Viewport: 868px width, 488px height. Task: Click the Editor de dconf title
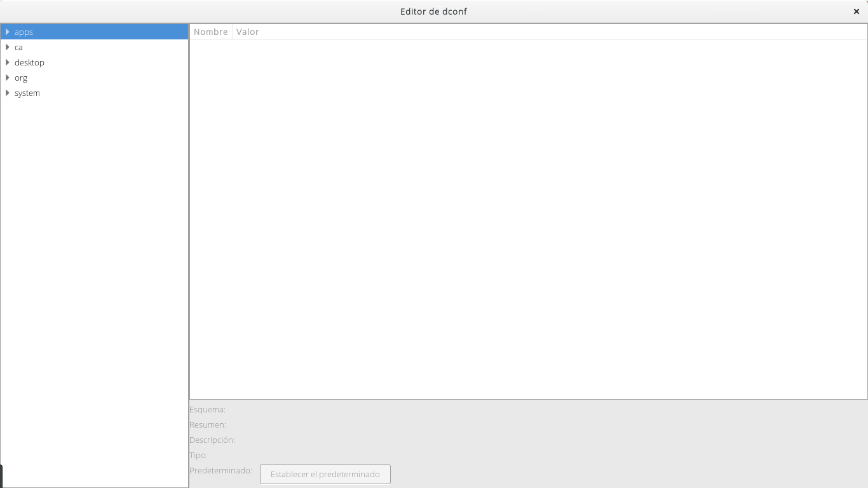click(433, 11)
